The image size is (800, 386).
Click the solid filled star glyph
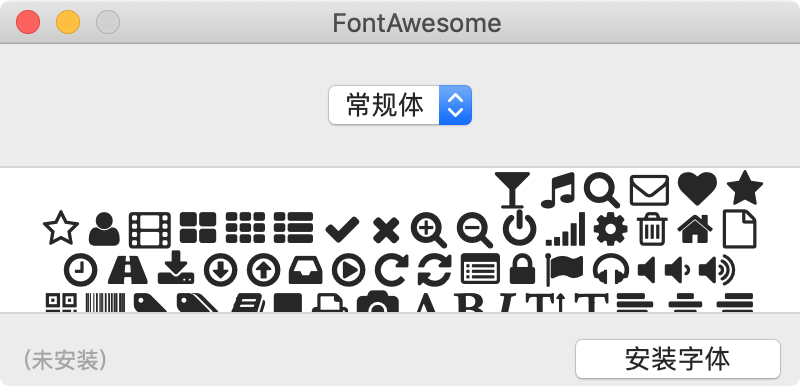pos(745,188)
